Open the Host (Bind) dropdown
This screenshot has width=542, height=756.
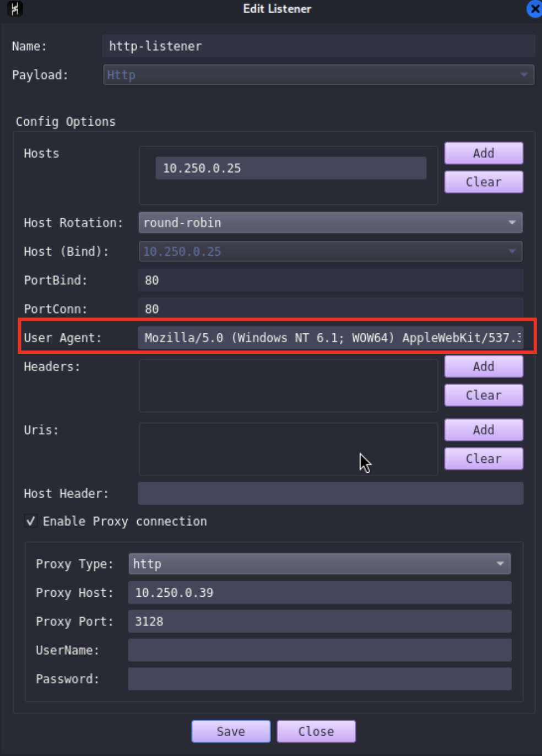pos(329,251)
